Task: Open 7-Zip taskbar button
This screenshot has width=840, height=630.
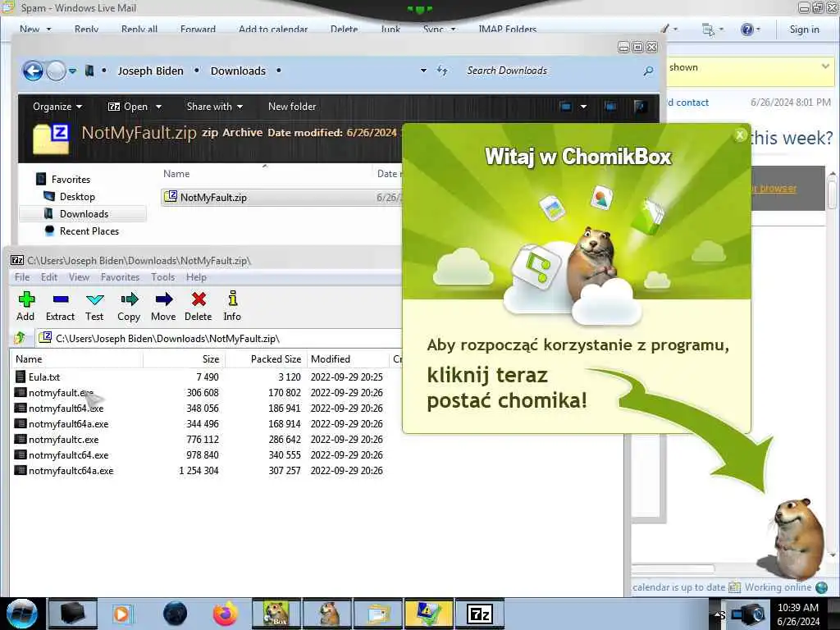Action: [479, 614]
